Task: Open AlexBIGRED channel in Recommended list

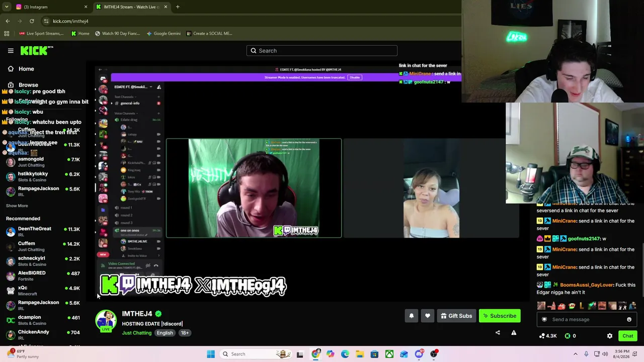Action: click(x=43, y=276)
